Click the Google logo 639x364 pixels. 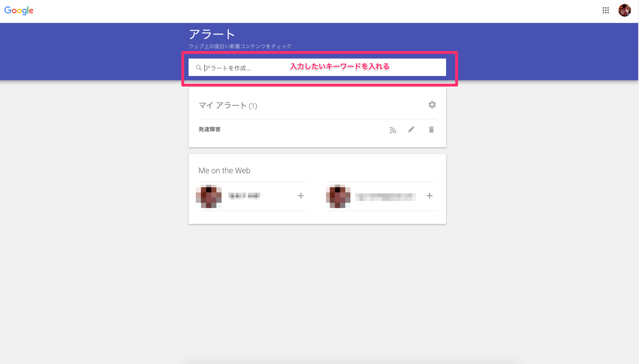pyautogui.click(x=19, y=10)
